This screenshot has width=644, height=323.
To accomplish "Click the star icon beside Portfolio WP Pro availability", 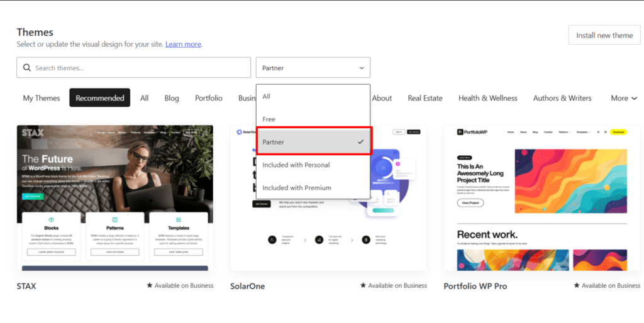I will pos(577,285).
